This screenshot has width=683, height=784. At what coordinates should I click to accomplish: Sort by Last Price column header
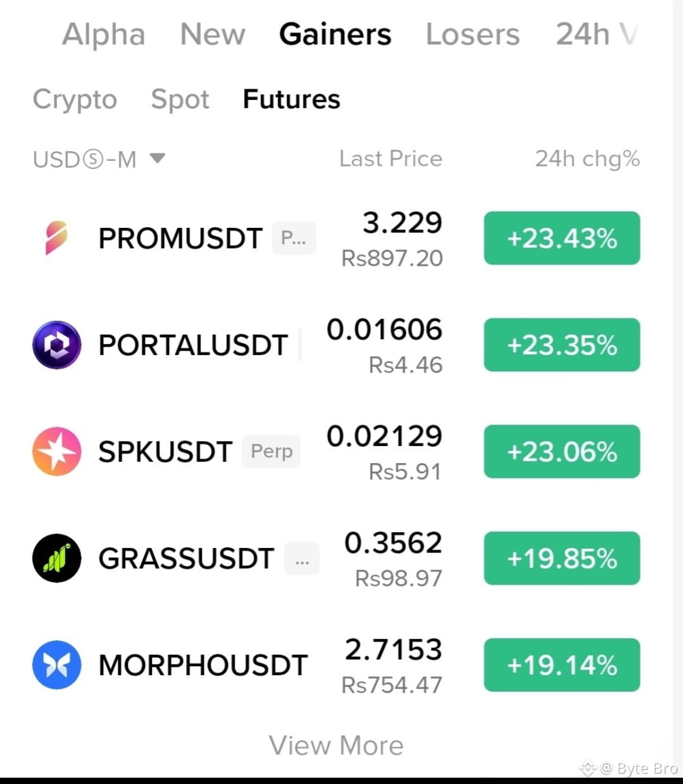(x=391, y=159)
